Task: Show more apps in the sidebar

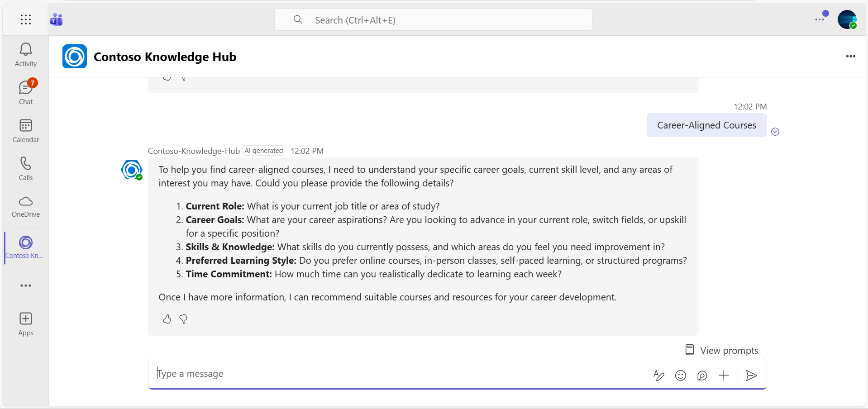Action: click(x=26, y=285)
